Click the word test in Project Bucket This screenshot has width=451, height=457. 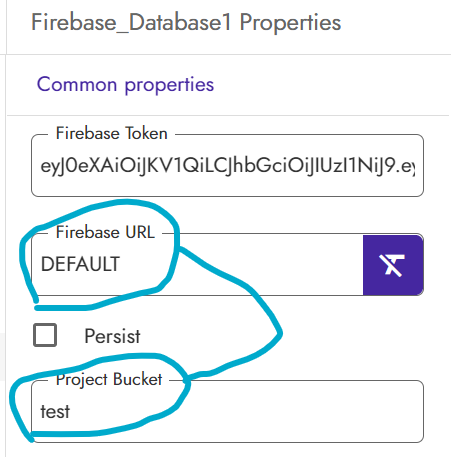coord(55,411)
